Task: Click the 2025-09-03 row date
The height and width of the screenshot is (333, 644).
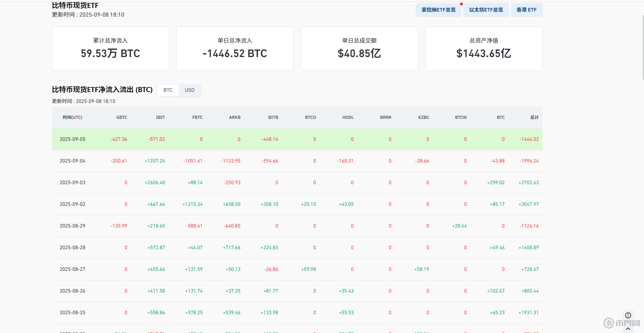Action: click(73, 182)
